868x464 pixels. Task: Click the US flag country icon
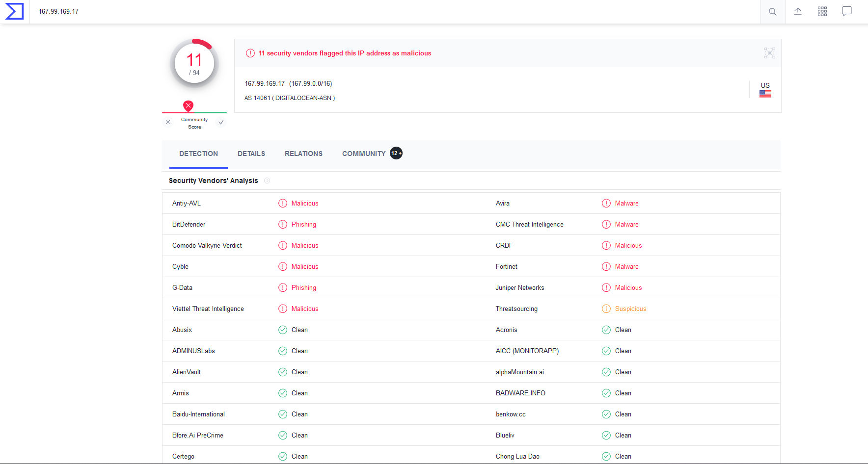tap(765, 94)
